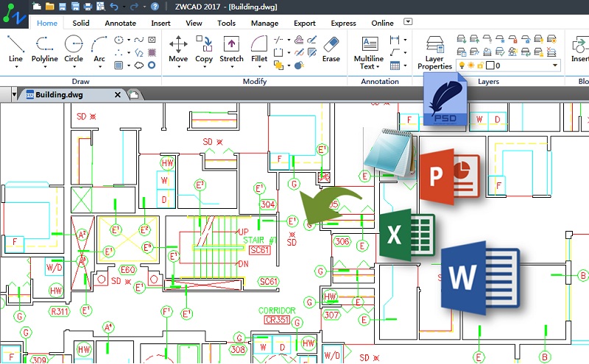Image resolution: width=589 pixels, height=364 pixels.
Task: Click the Draw panel title
Action: [x=80, y=82]
